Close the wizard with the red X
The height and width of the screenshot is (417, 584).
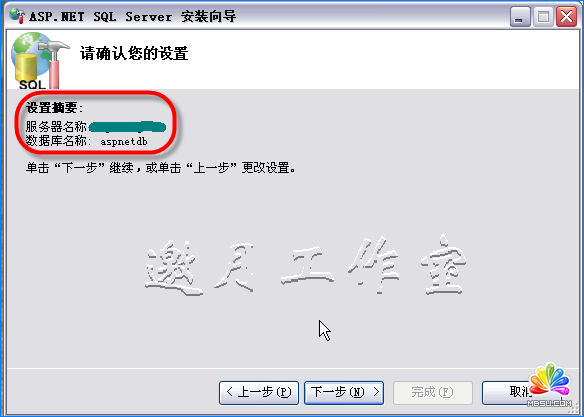pyautogui.click(x=566, y=17)
